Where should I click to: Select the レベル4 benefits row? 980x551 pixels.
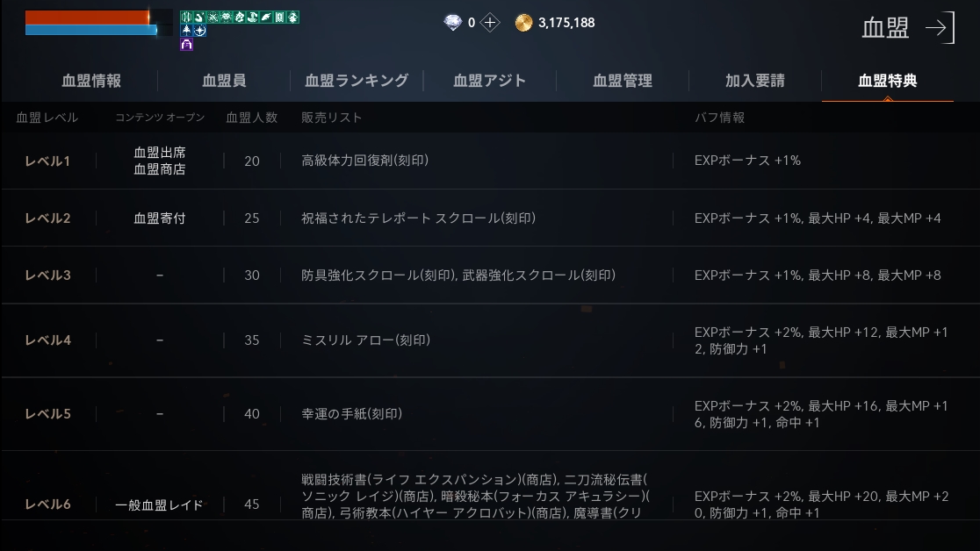pos(490,340)
